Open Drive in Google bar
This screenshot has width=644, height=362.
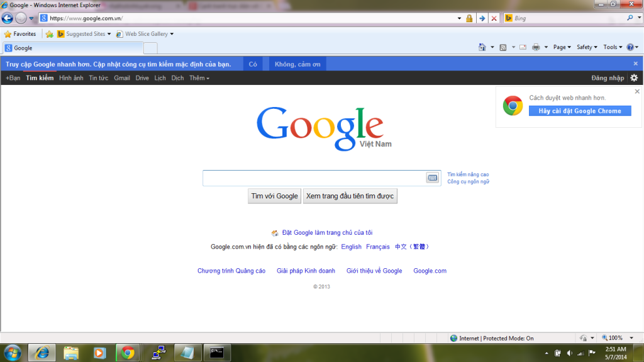pyautogui.click(x=142, y=77)
